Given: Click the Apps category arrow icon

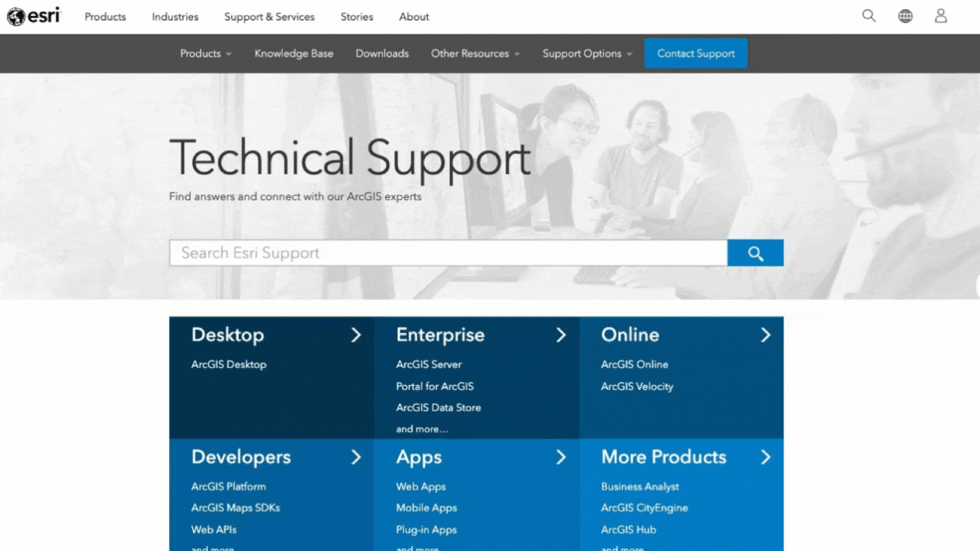Looking at the screenshot, I should point(560,457).
